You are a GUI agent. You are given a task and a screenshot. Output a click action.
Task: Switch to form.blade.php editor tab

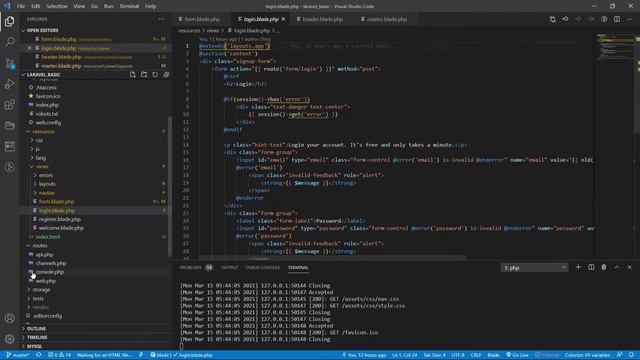pos(202,19)
